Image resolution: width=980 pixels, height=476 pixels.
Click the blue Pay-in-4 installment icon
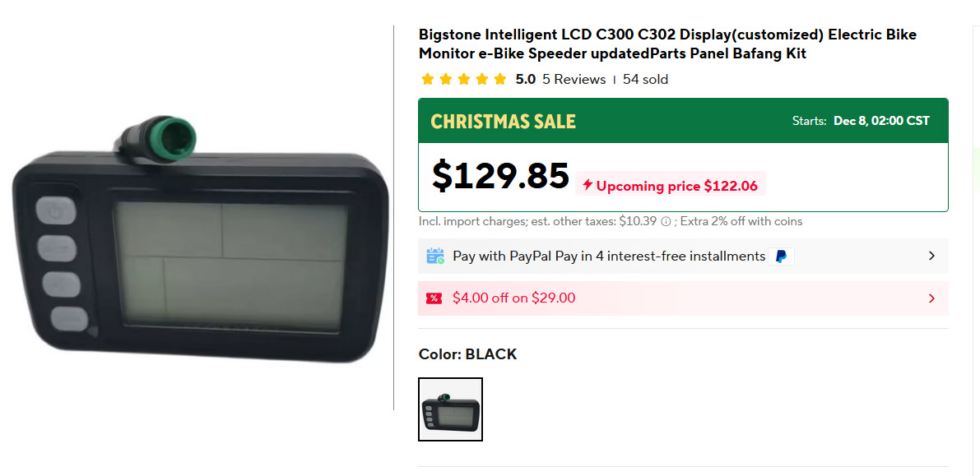(x=436, y=256)
